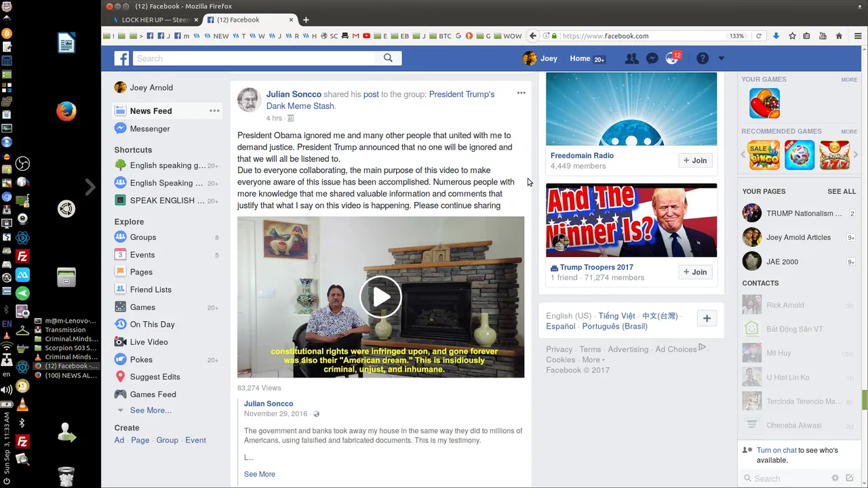
Task: Click Turn on chat link
Action: point(776,450)
